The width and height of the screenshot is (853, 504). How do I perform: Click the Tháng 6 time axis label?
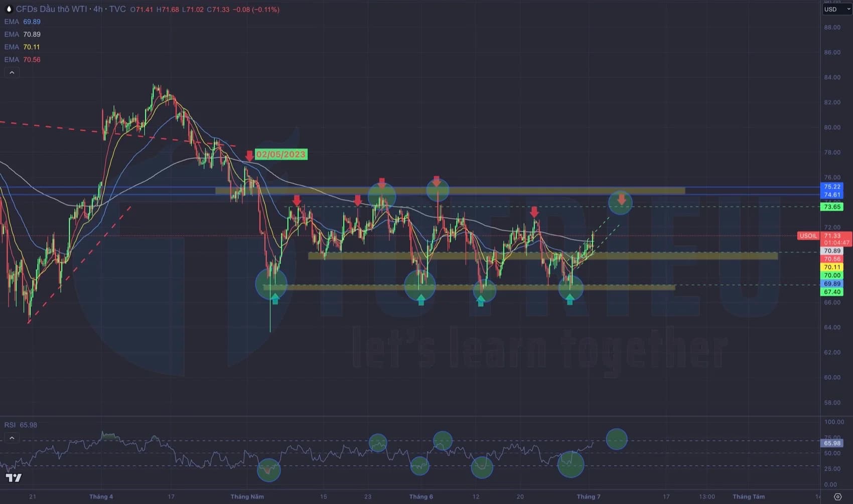pos(420,496)
